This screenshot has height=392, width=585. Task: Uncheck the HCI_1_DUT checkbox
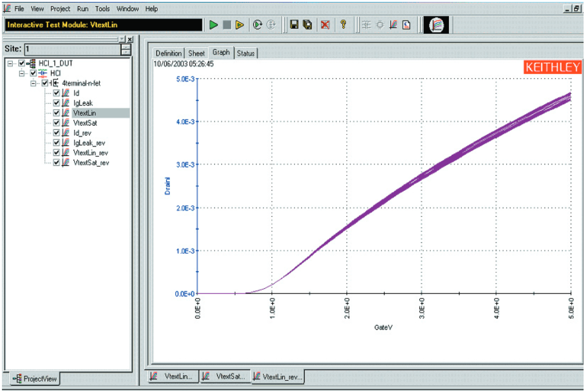(x=21, y=63)
